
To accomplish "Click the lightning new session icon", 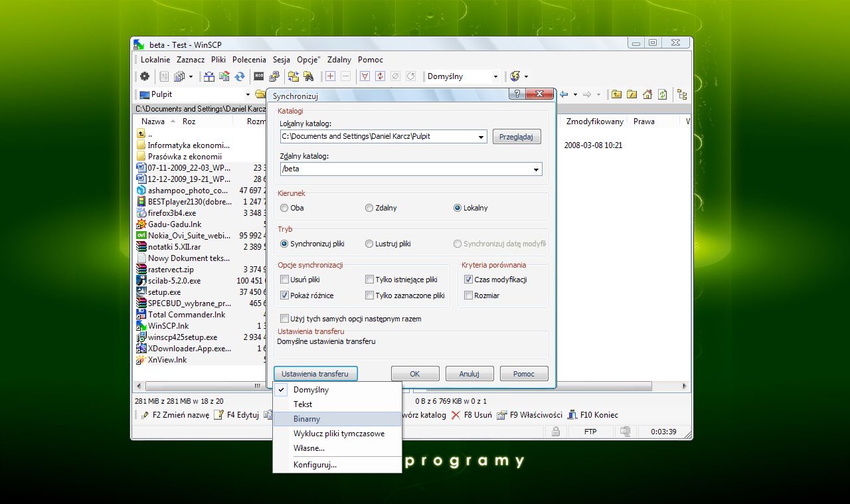I will 514,76.
